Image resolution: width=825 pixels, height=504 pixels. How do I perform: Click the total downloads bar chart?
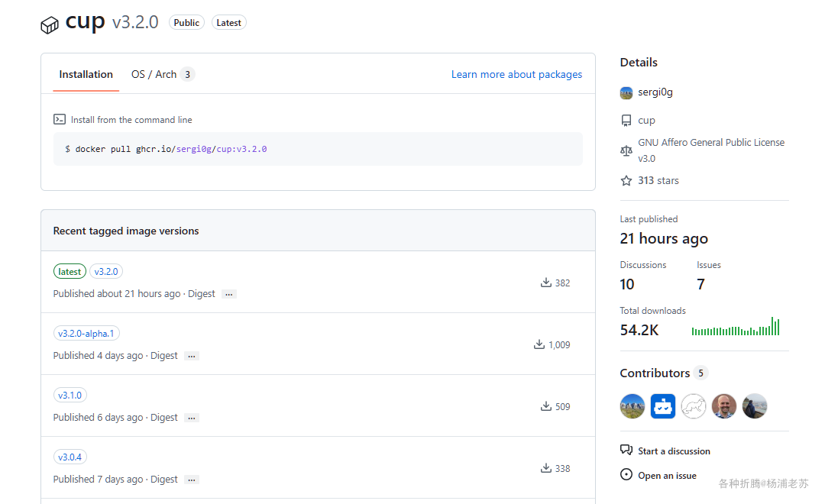[x=736, y=326]
